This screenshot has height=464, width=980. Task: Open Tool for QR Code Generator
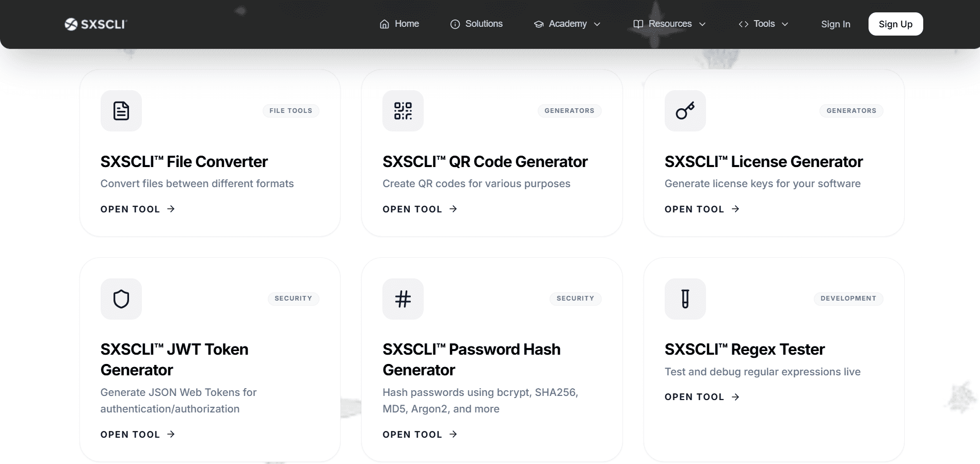pyautogui.click(x=412, y=209)
